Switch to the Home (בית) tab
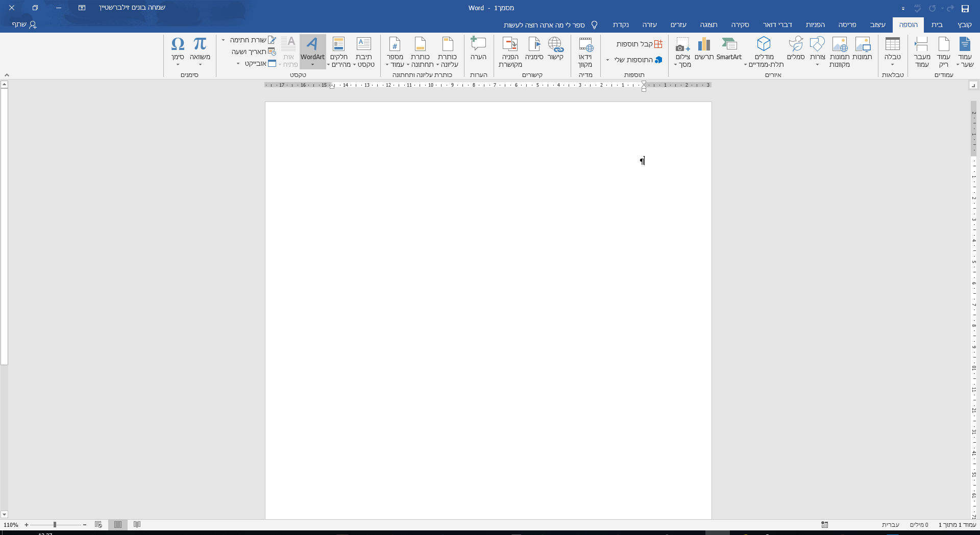This screenshot has width=980, height=535. point(937,24)
